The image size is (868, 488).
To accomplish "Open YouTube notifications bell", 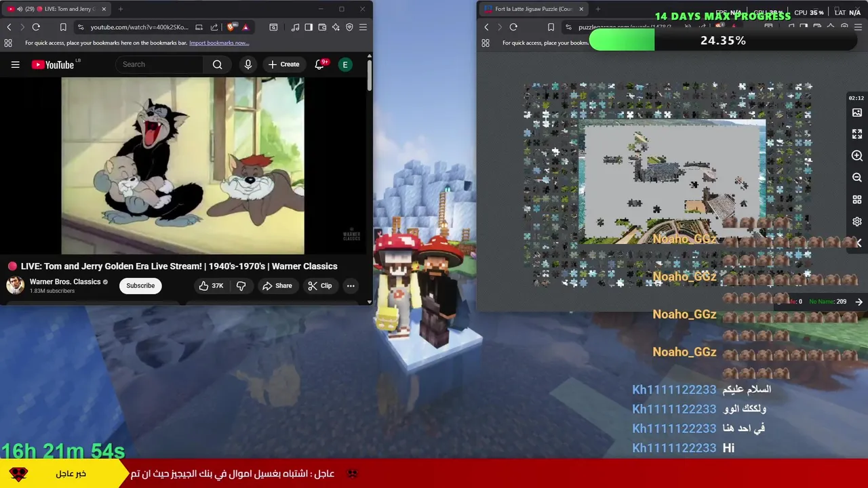I will pos(319,64).
